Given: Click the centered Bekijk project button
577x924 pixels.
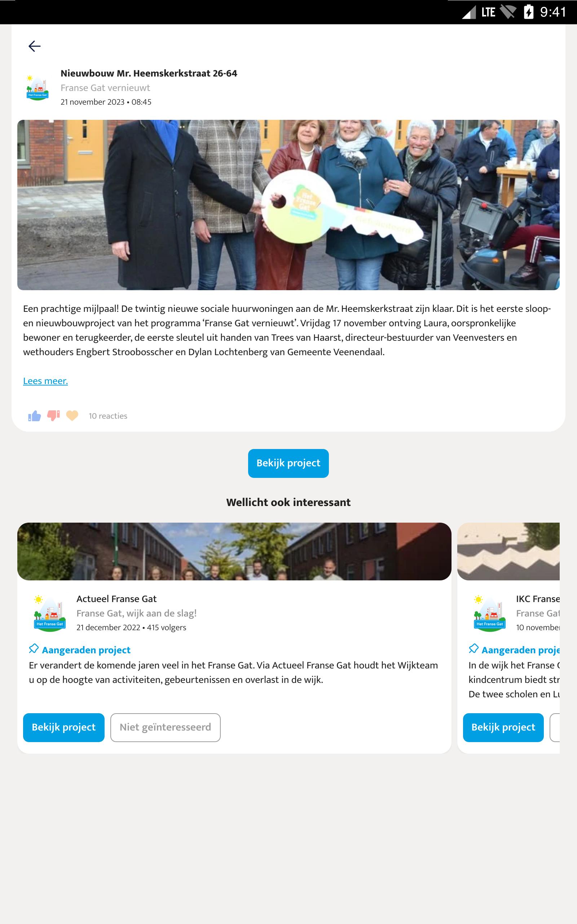Looking at the screenshot, I should [288, 463].
